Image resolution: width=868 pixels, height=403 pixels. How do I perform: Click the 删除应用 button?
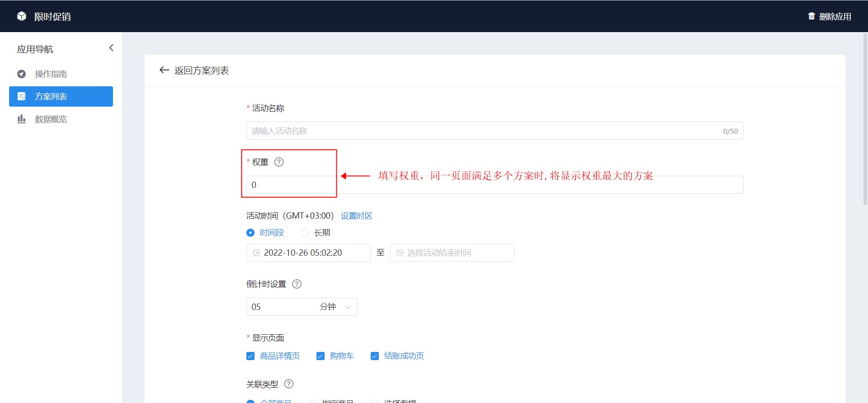point(830,16)
